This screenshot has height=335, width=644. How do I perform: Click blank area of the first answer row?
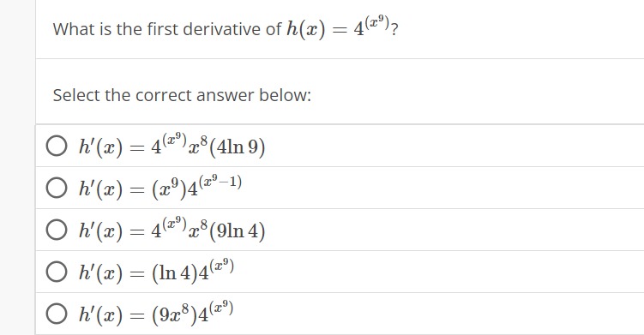click(x=452, y=146)
